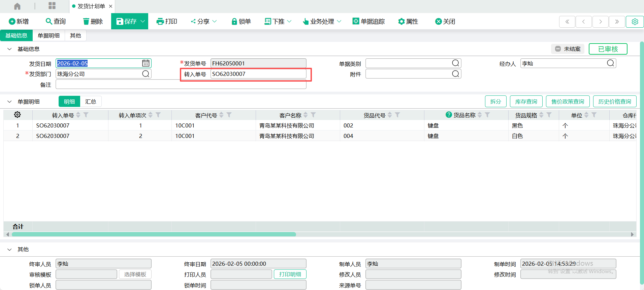Click search icon in 经办人 field
Screen dimensions: 644x290
(610, 63)
